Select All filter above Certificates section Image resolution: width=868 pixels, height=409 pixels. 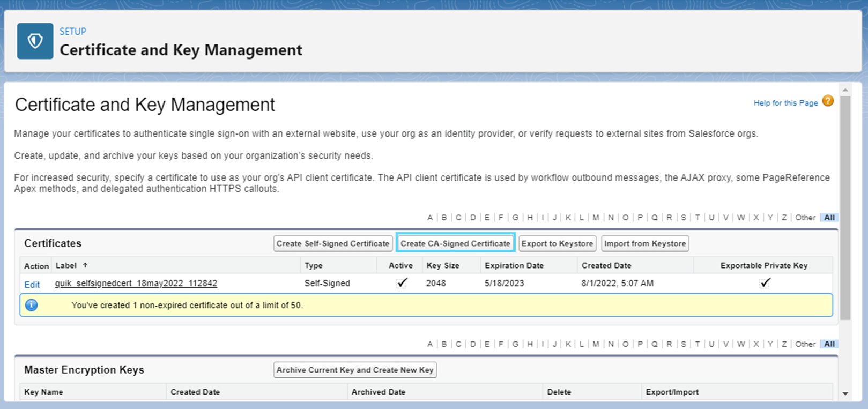[829, 218]
